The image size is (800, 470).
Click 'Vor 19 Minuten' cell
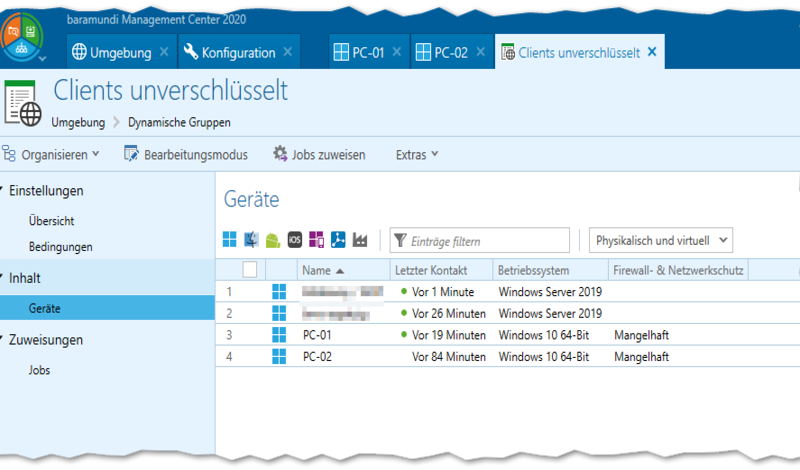click(448, 335)
